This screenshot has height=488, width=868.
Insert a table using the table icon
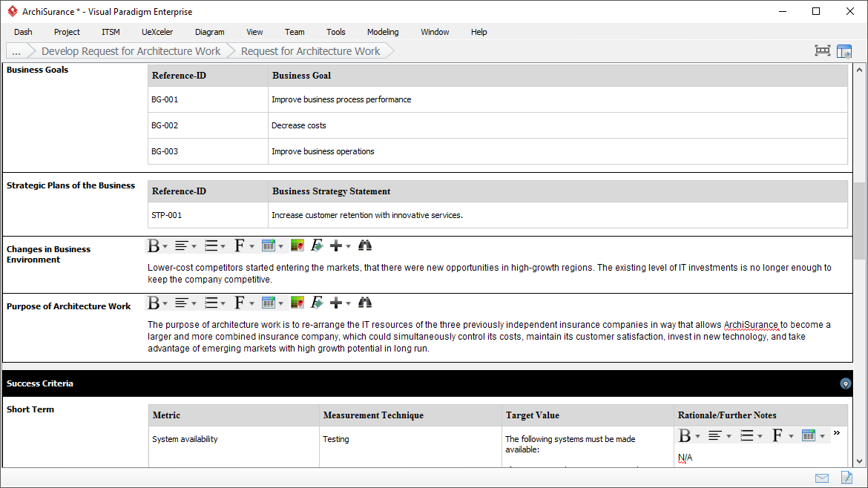269,245
